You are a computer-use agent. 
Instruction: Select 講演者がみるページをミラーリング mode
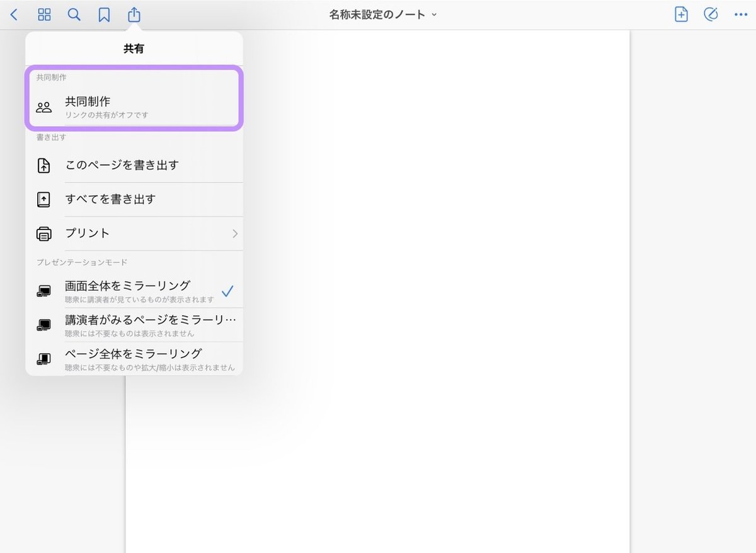tap(134, 325)
